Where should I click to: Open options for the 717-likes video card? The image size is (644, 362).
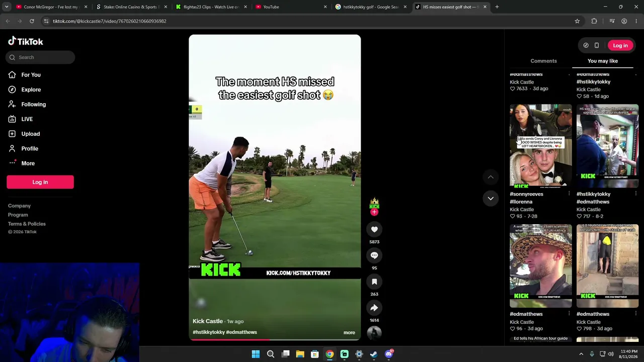(636, 194)
